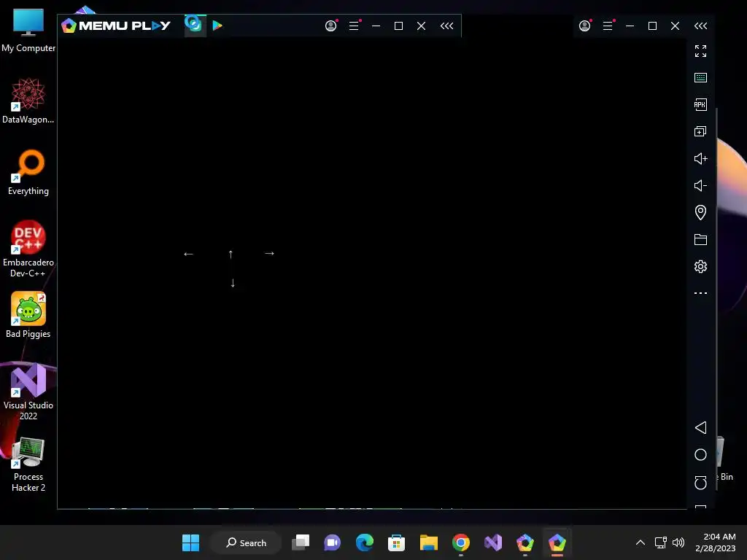Open Microsoft Store from taskbar
This screenshot has width=747, height=560.
396,542
